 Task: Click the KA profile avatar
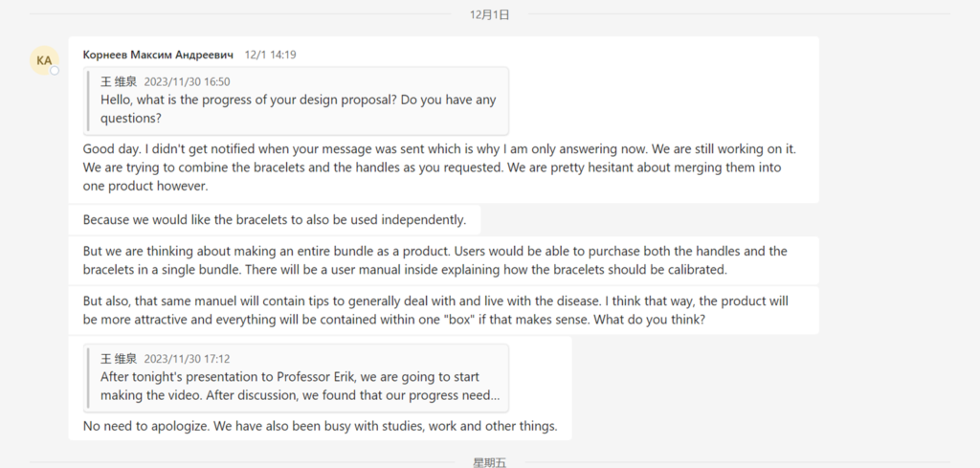(44, 60)
